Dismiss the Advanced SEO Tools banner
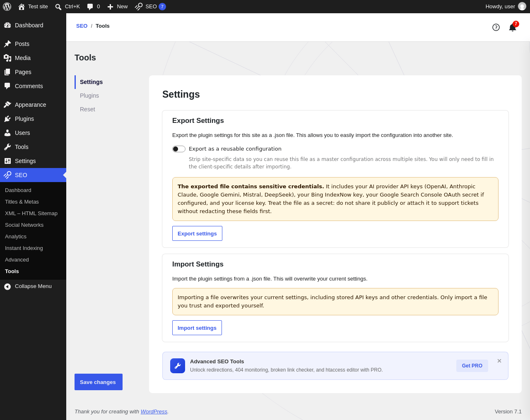The height and width of the screenshot is (420, 530). click(x=499, y=361)
